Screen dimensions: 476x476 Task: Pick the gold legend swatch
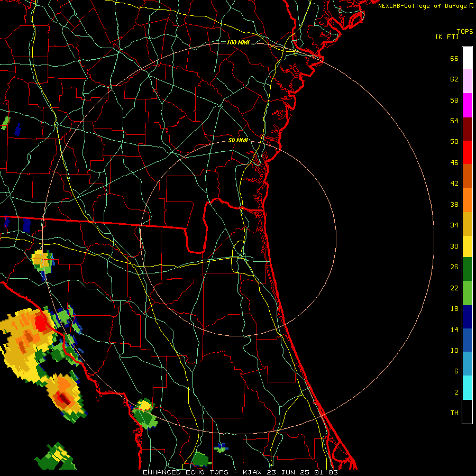[x=467, y=224]
